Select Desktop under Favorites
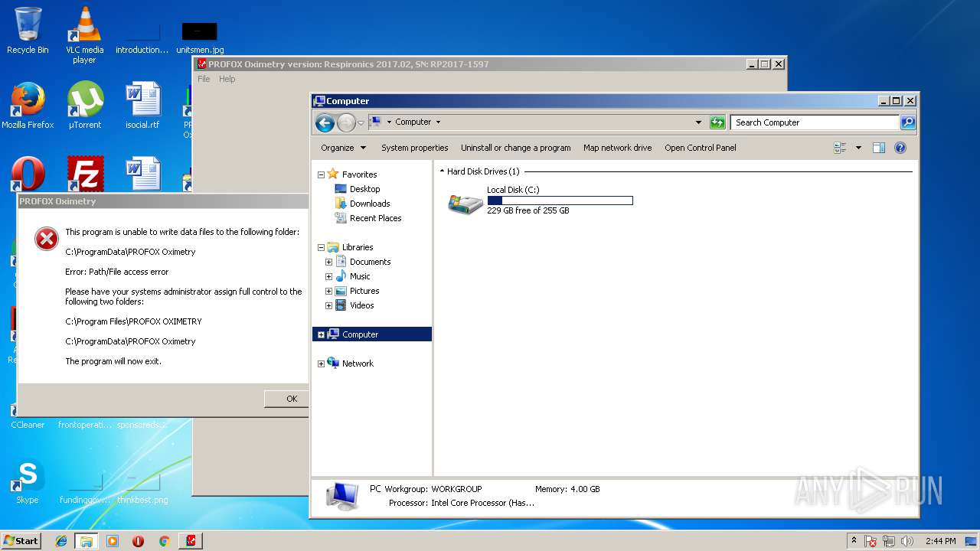The height and width of the screenshot is (551, 980). 364,189
